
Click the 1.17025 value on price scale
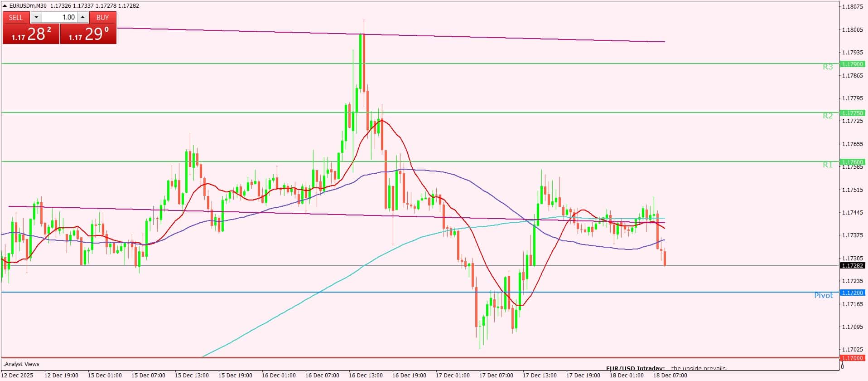(852, 350)
